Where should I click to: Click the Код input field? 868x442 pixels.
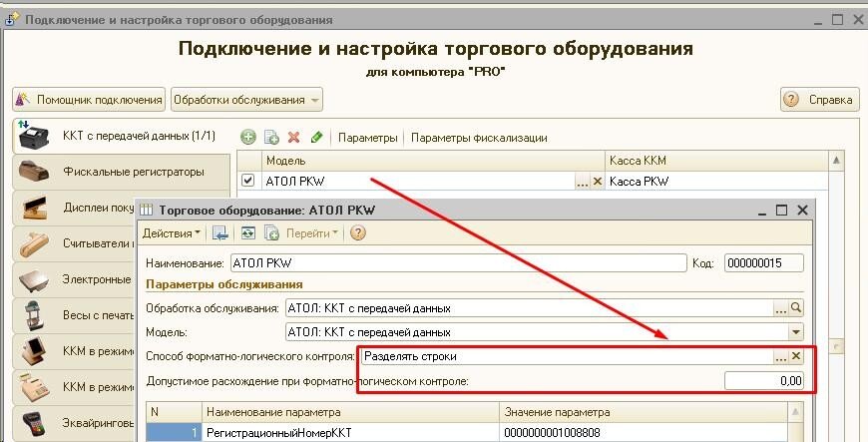point(764,263)
